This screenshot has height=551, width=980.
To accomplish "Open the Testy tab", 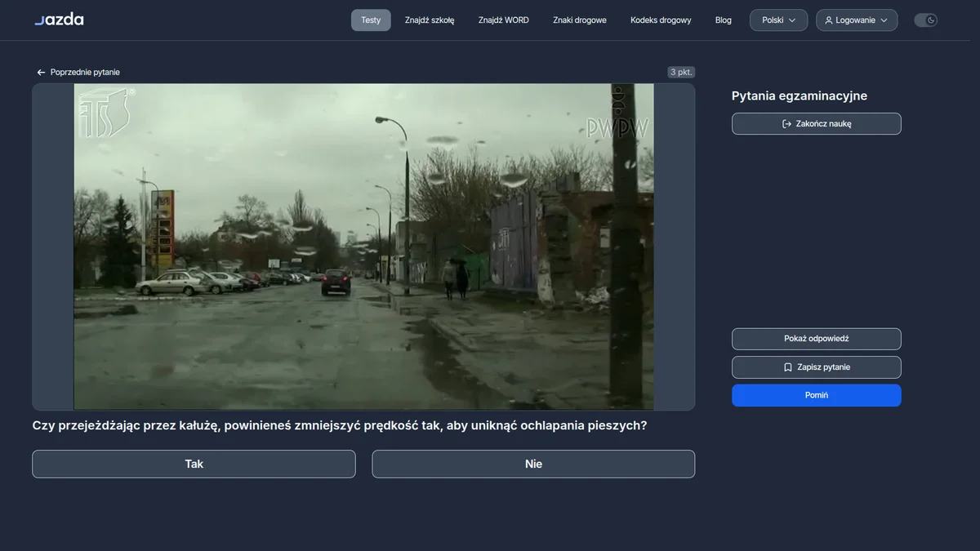I will [371, 20].
